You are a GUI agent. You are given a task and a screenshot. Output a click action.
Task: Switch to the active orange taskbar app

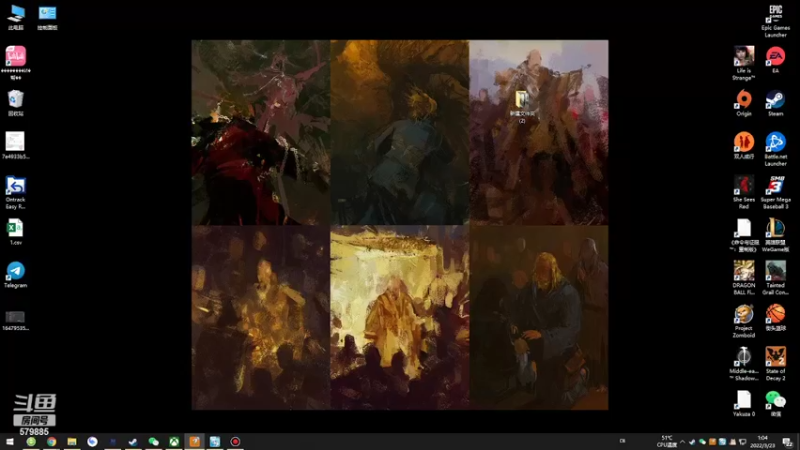tap(194, 441)
